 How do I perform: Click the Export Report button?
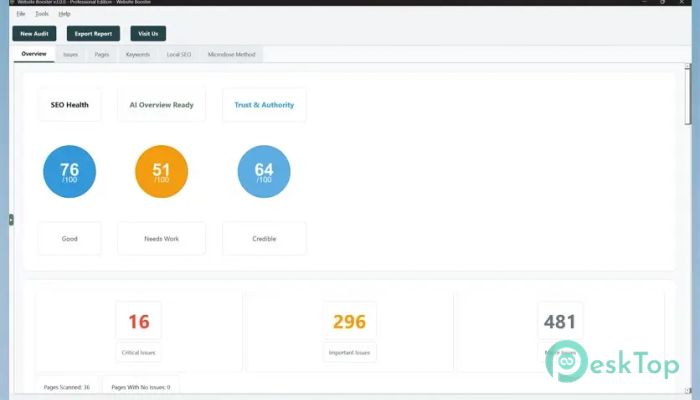pyautogui.click(x=93, y=33)
